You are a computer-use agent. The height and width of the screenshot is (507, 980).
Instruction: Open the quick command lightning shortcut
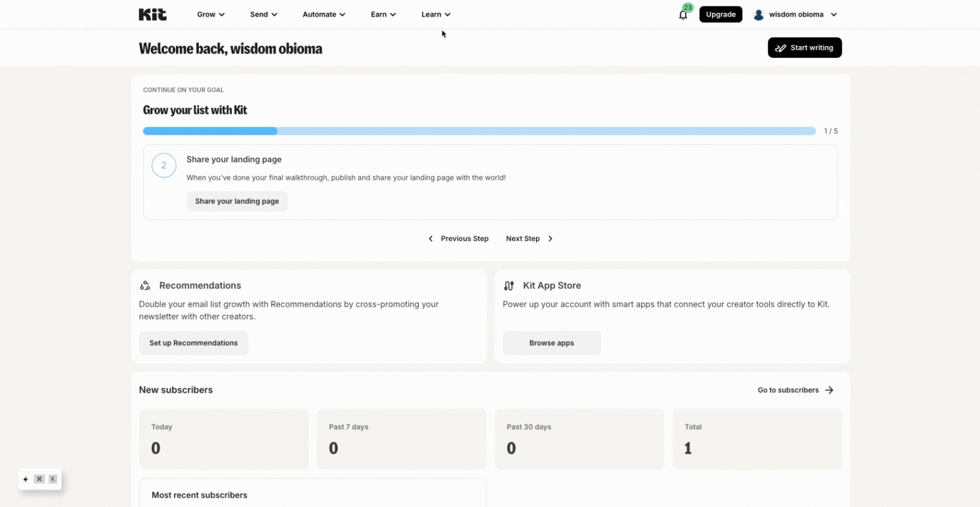click(x=26, y=479)
